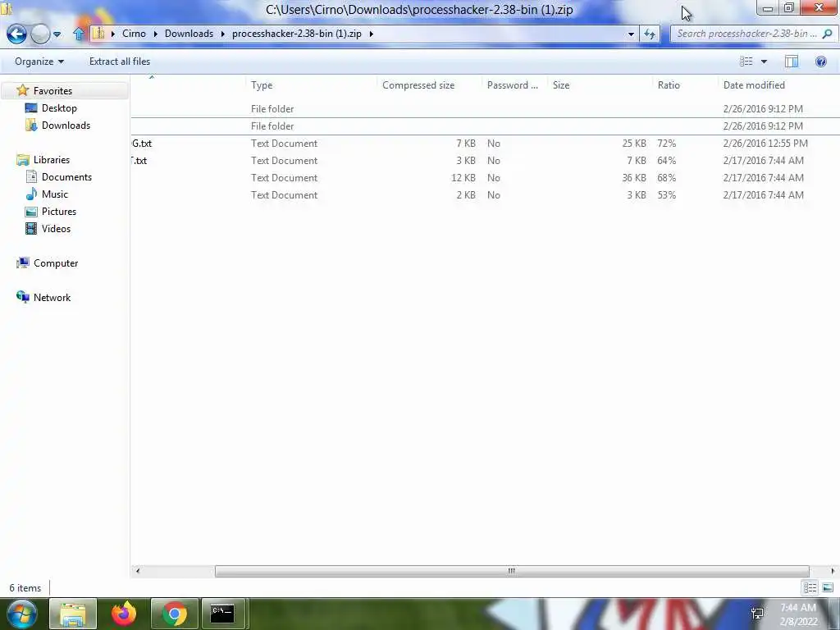This screenshot has width=840, height=630.
Task: Toggle the preview pane icon
Action: (x=792, y=62)
